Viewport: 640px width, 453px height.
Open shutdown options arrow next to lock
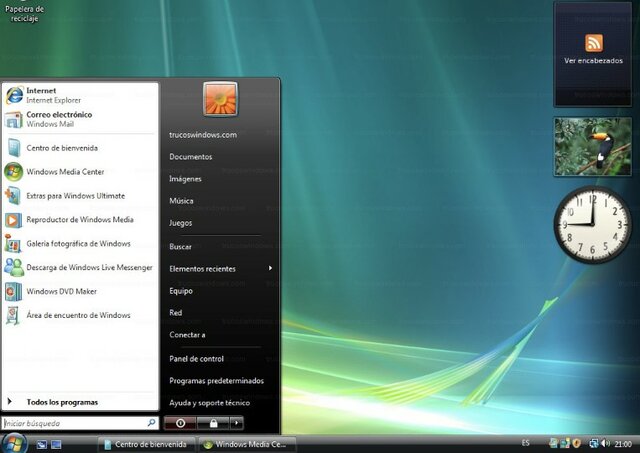(x=237, y=423)
